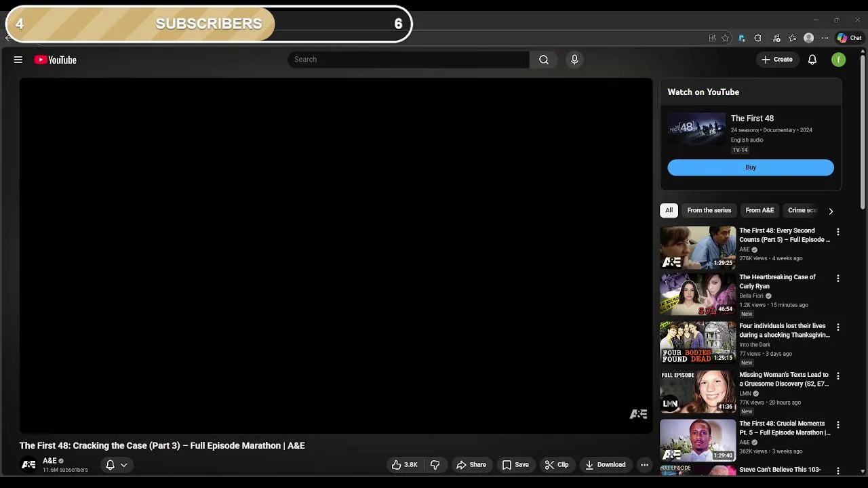Start voice search with the microphone icon
Screen dimensions: 868x488
[x=574, y=60]
